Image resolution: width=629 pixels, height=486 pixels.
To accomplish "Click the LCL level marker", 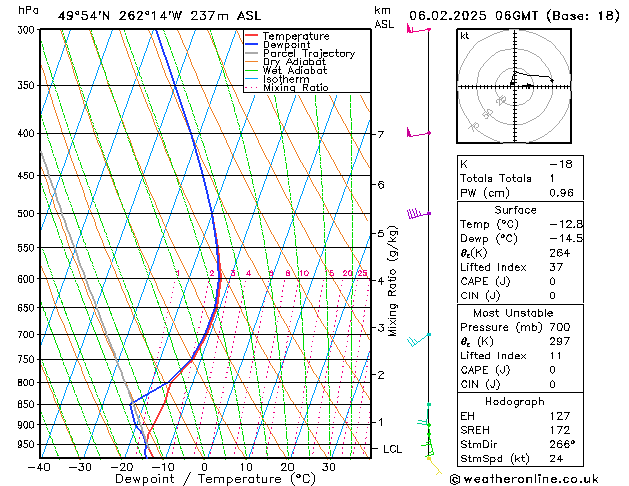I will tap(392, 449).
